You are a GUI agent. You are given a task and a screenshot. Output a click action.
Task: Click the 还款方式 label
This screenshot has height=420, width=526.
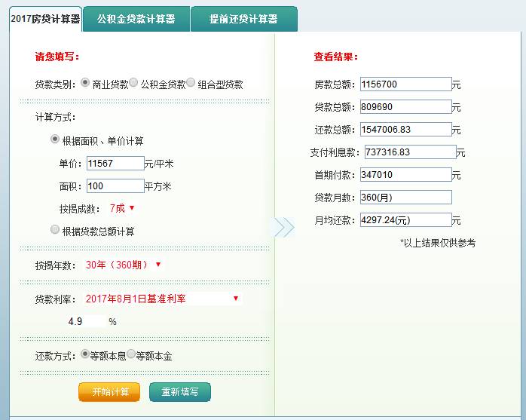point(55,356)
